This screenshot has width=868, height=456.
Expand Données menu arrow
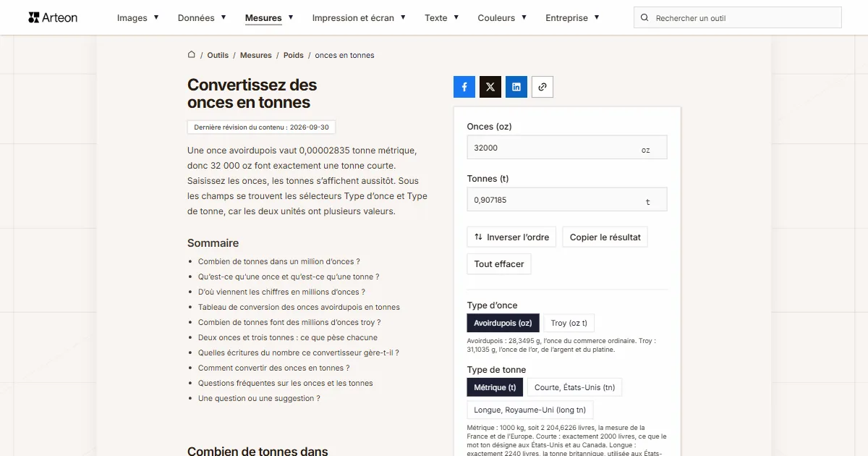tap(224, 17)
